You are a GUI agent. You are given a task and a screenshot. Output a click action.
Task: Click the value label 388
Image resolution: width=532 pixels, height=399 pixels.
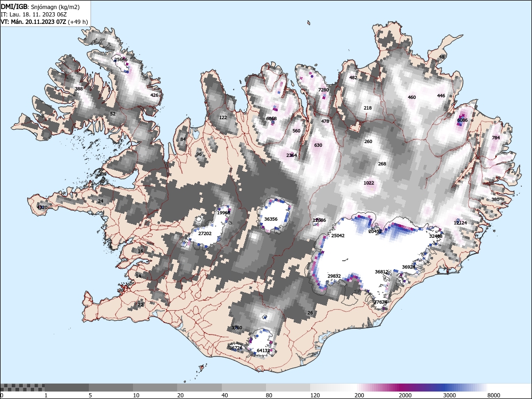79,89
